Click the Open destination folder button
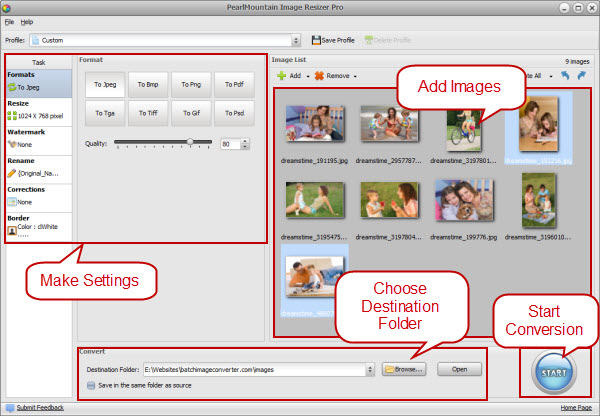The height and width of the screenshot is (416, 600). tap(459, 369)
